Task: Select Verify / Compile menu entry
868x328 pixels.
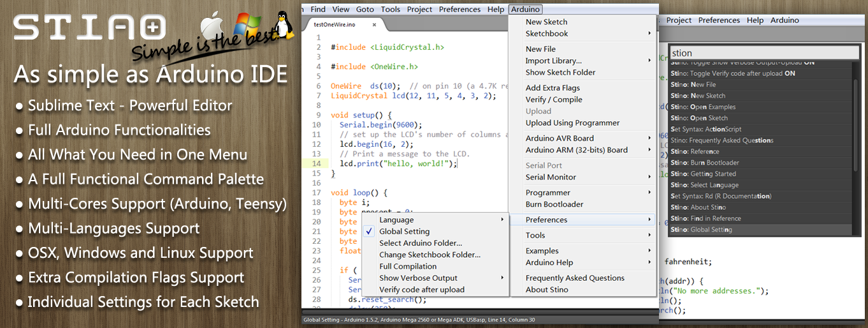Action: pos(553,100)
